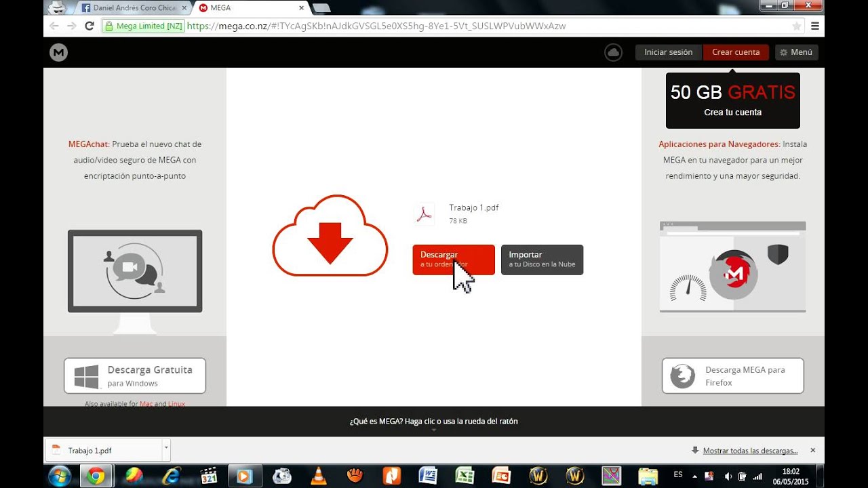Image resolution: width=868 pixels, height=488 pixels.
Task: Open the Menú gear button
Action: coord(797,52)
